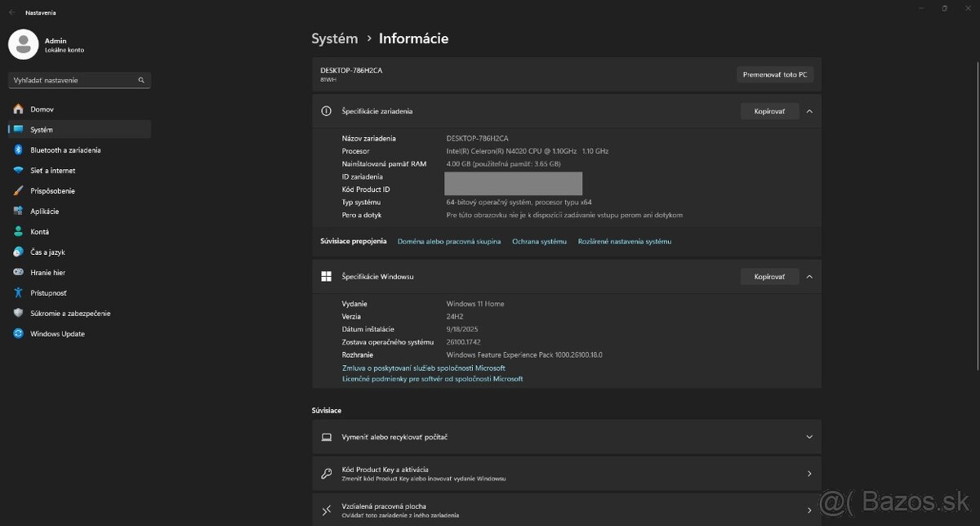Click the back arrow in title bar
The height and width of the screenshot is (526, 980).
pyautogui.click(x=11, y=12)
